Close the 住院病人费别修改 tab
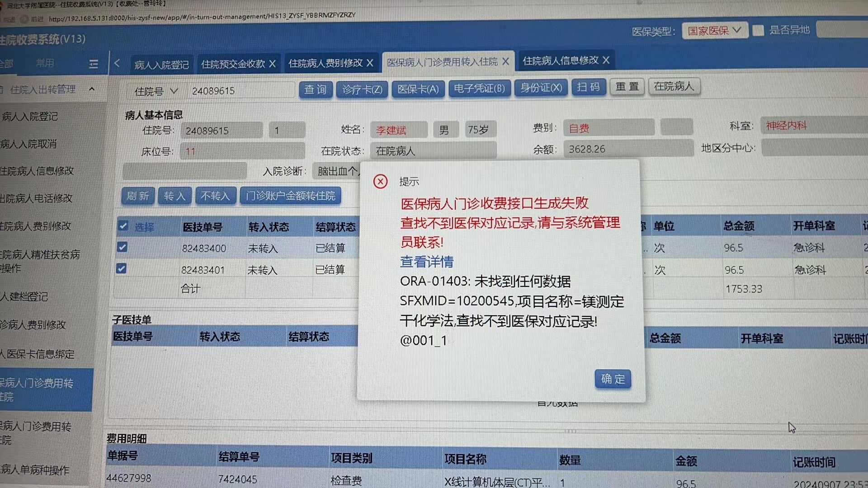Viewport: 868px width, 488px height. click(370, 63)
